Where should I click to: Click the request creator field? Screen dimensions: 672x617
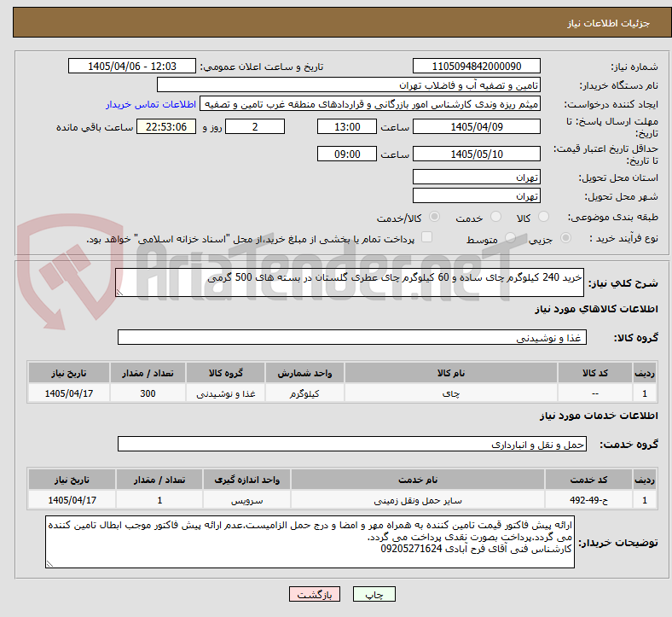pyautogui.click(x=370, y=104)
